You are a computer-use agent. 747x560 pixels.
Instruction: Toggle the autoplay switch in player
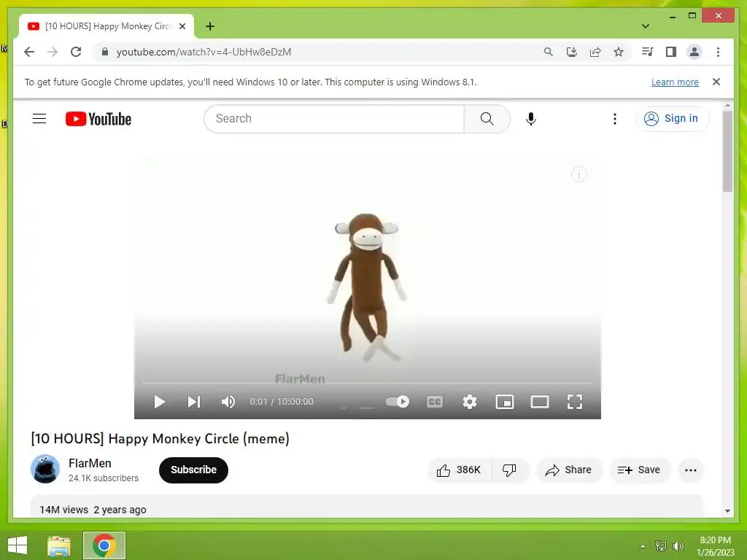tap(398, 402)
